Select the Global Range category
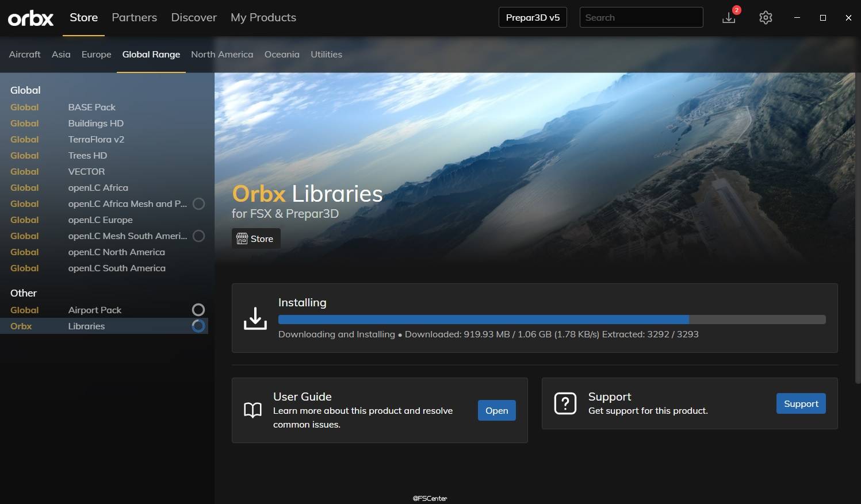The height and width of the screenshot is (504, 861). [x=151, y=54]
